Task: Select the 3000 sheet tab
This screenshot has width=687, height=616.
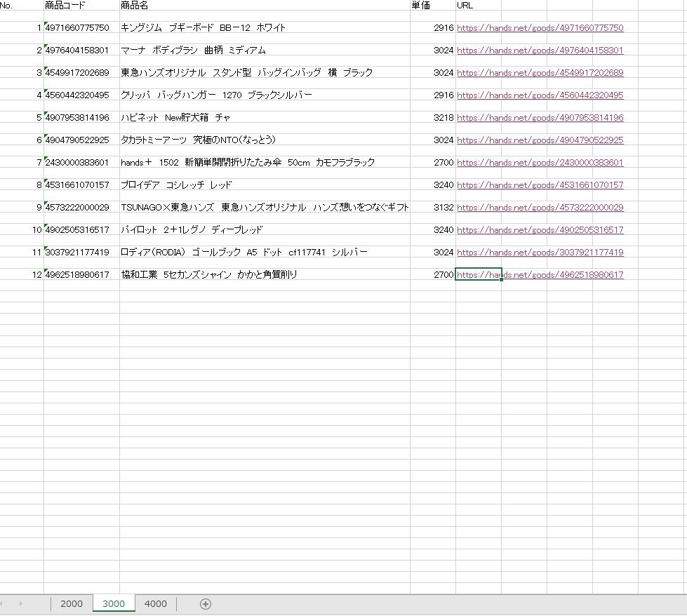Action: 114,604
